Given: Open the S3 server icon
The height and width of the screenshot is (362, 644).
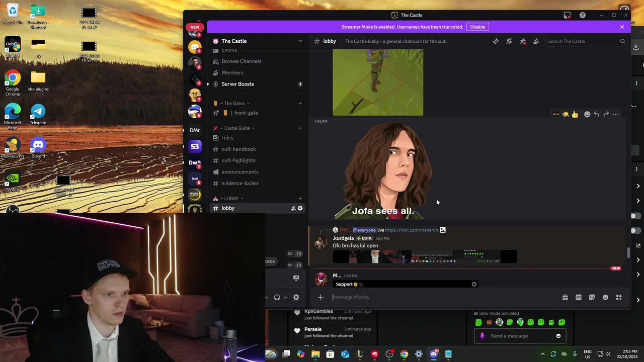Looking at the screenshot, I should pyautogui.click(x=195, y=146).
